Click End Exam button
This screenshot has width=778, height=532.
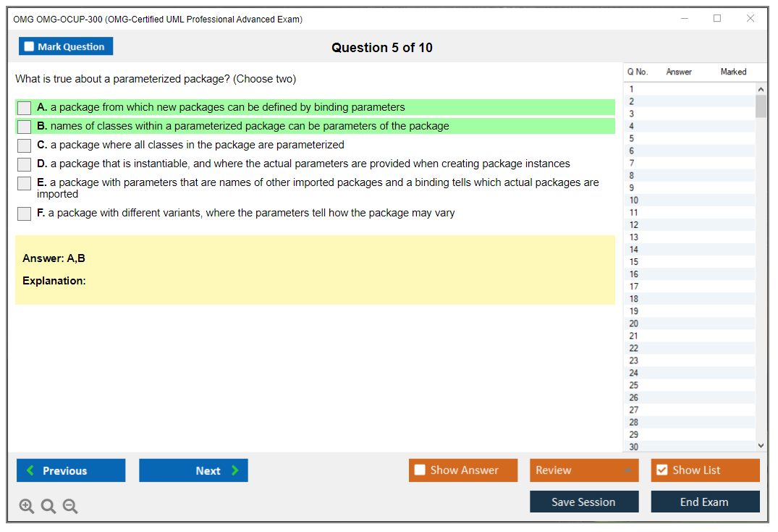tap(704, 502)
